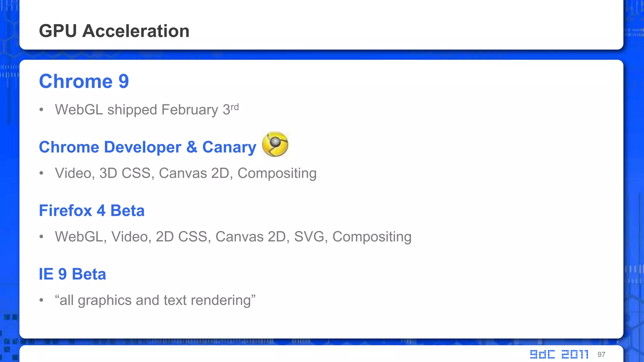Click the bullet dot before Video, 3D CSS
This screenshot has width=644, height=362.
coord(41,173)
